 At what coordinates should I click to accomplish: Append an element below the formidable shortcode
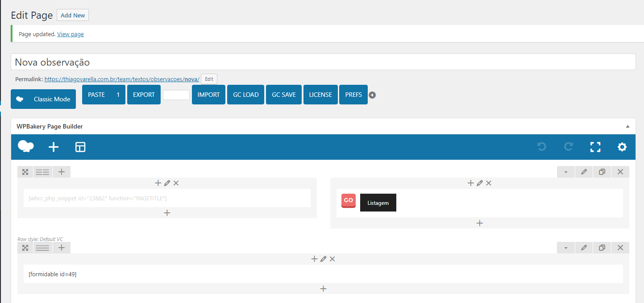point(324,289)
